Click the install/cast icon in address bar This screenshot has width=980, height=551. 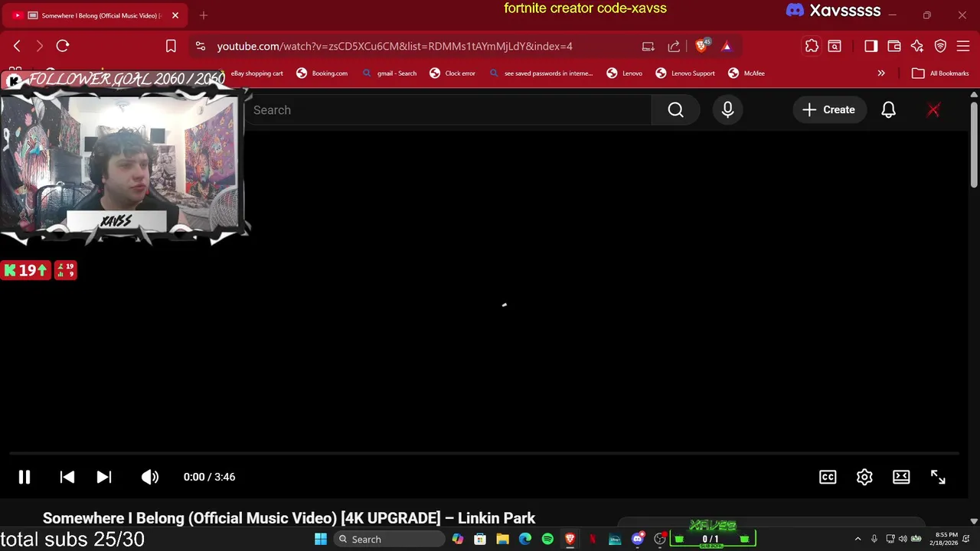click(x=648, y=46)
